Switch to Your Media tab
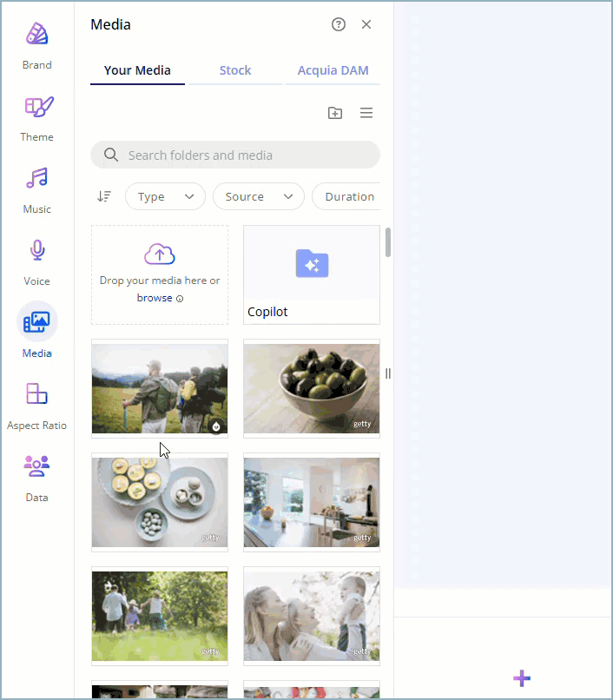 point(137,70)
